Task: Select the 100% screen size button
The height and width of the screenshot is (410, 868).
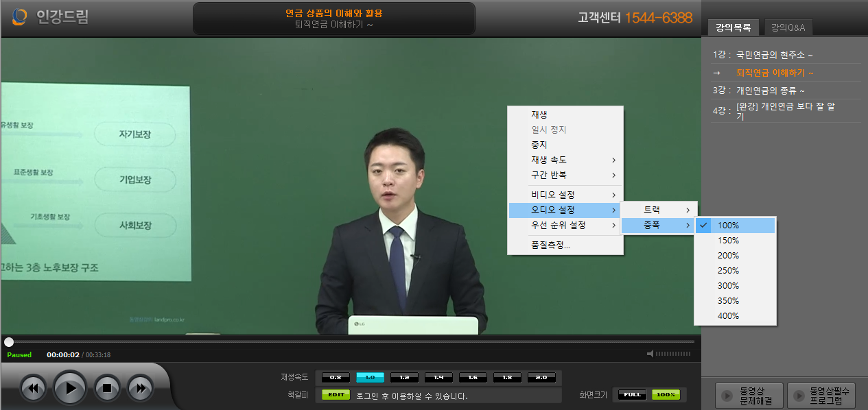Action: click(666, 394)
